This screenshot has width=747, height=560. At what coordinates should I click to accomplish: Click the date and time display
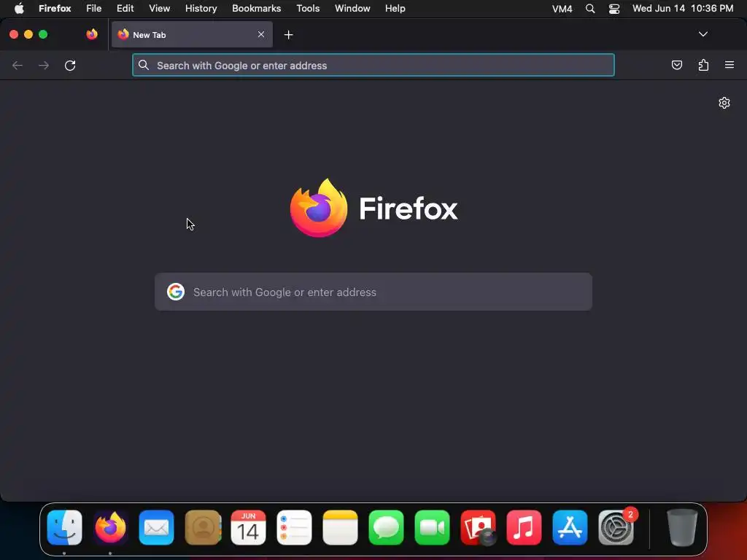683,9
